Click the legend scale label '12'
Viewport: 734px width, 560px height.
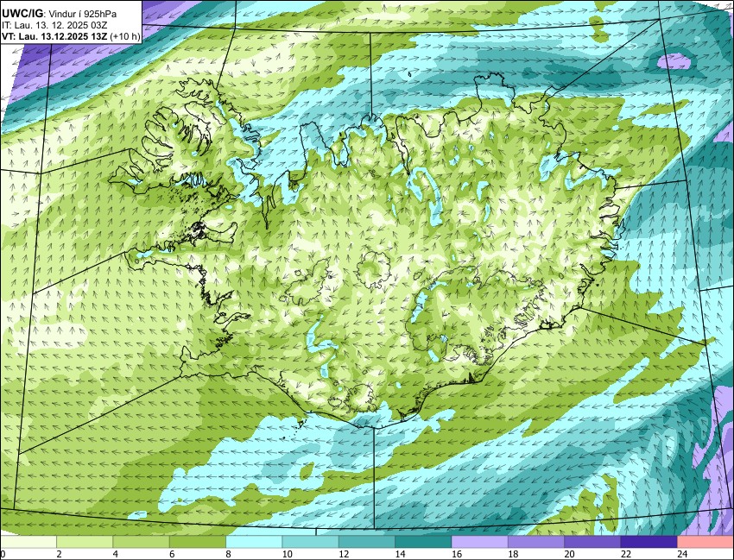coord(344,554)
